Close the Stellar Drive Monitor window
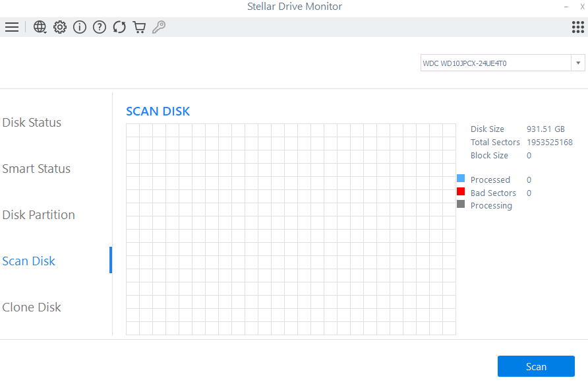Viewport: 588px width, 388px height. point(582,7)
